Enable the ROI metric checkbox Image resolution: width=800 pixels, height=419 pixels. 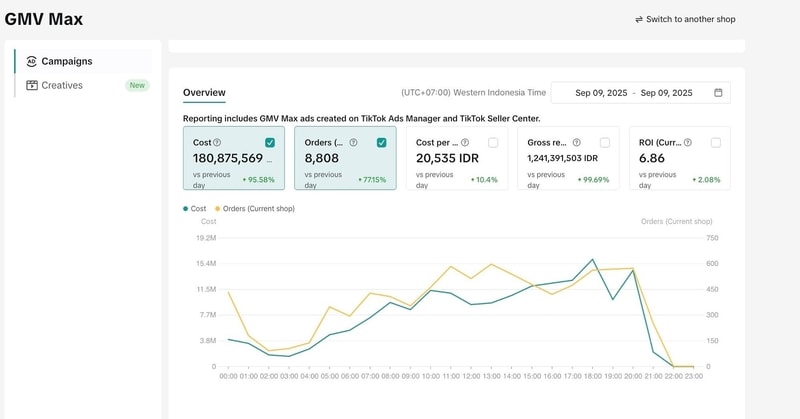tap(715, 143)
